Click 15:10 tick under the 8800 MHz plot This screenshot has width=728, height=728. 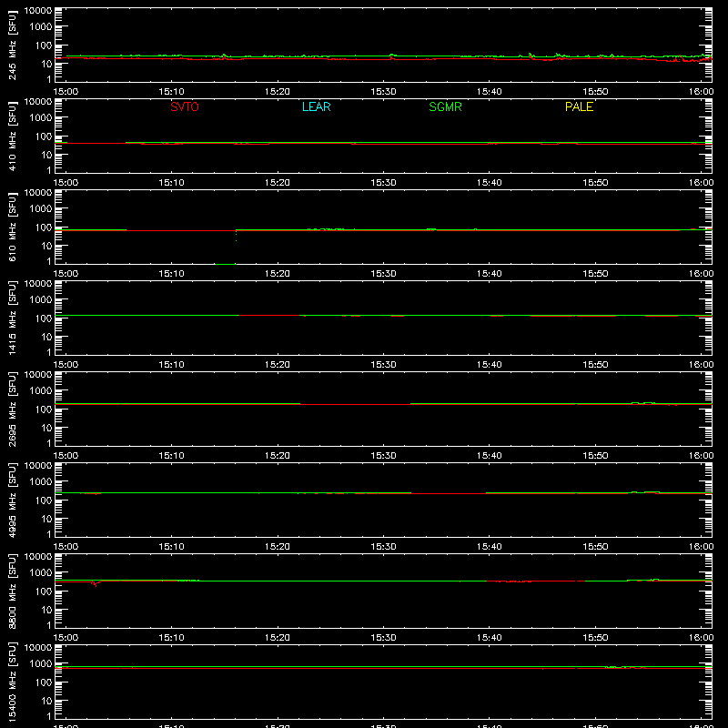[171, 638]
